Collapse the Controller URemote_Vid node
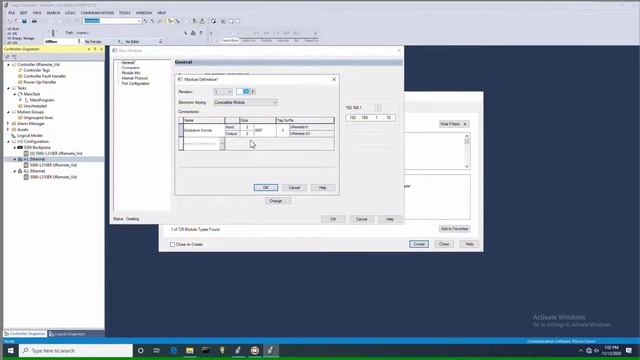Image resolution: width=640 pixels, height=360 pixels. pos(8,64)
